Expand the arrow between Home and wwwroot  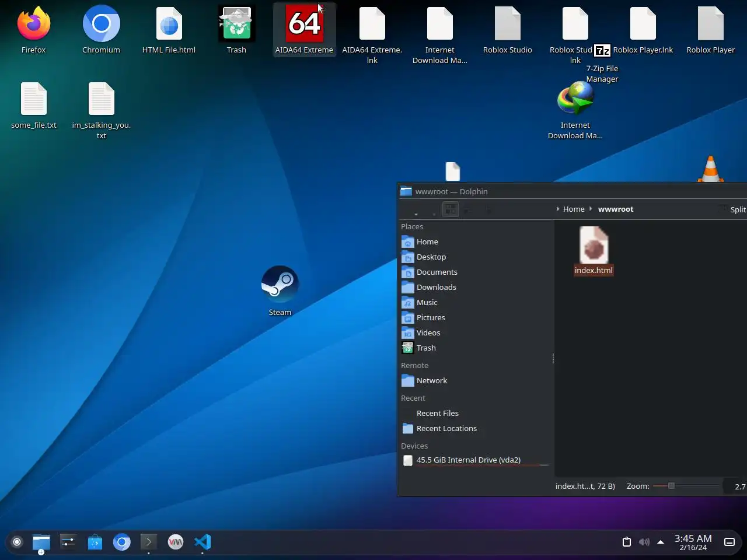click(x=591, y=209)
